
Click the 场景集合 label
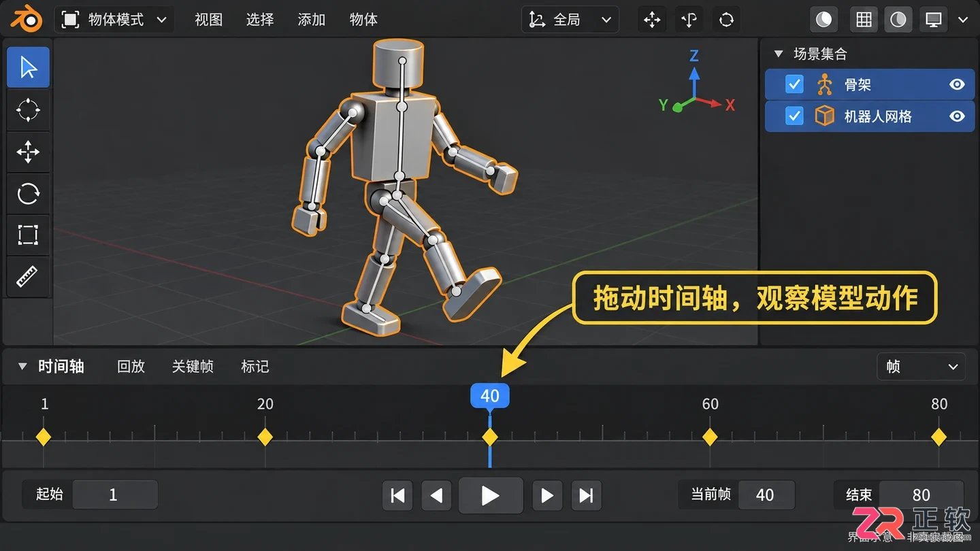coord(820,54)
